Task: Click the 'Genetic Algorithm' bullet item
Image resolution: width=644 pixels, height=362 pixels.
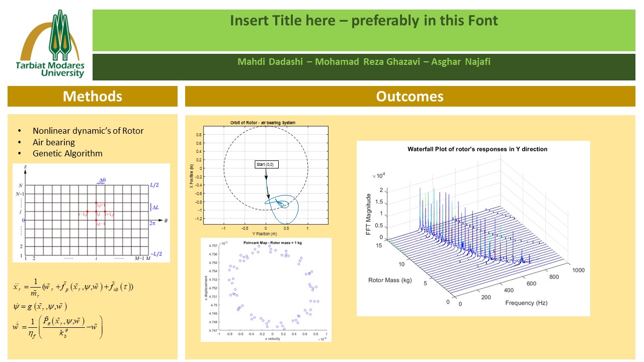Action: [67, 153]
